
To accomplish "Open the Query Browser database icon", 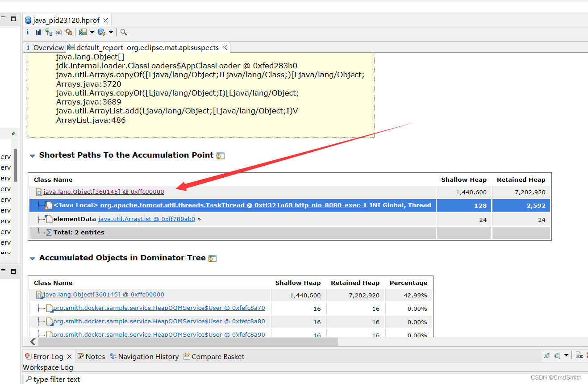I will 102,32.
